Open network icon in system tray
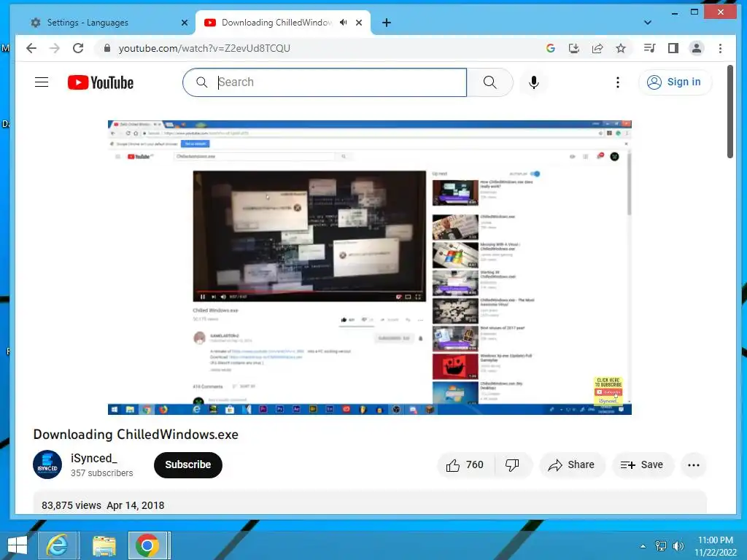 [x=661, y=546]
